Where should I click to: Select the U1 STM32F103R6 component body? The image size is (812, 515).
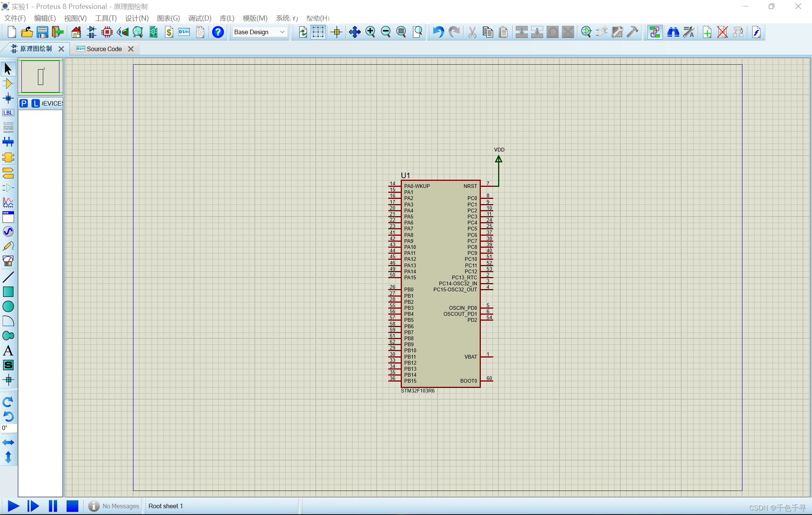point(441,284)
